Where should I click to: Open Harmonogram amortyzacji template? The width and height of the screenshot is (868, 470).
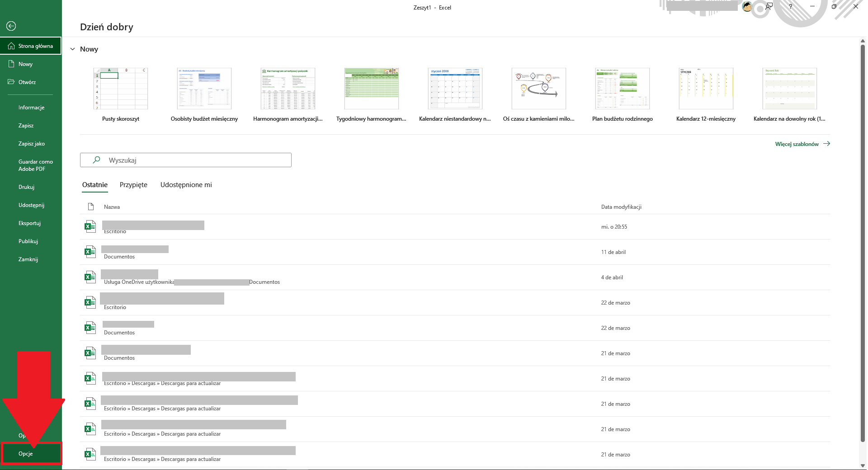point(288,95)
